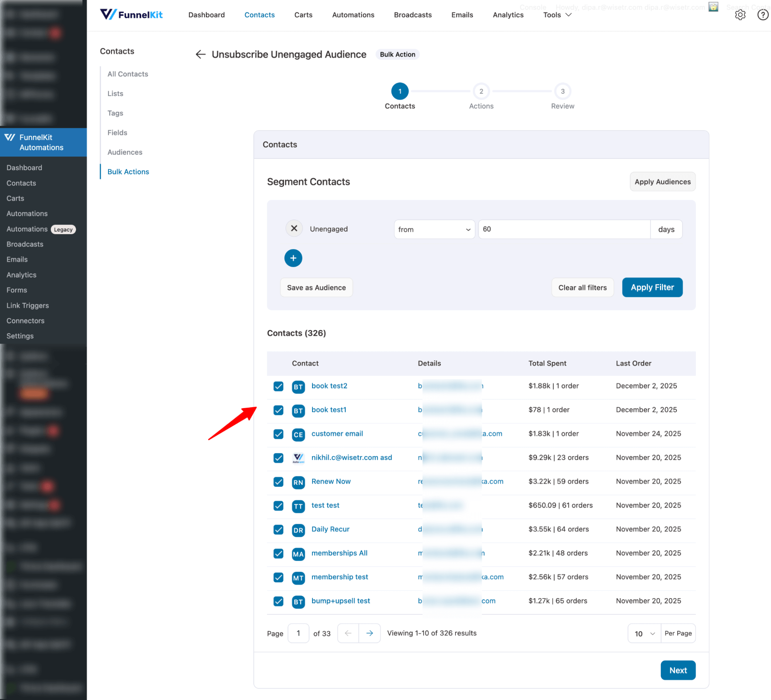Go to next page arrow
Viewport: 771px width, 700px height.
(x=369, y=633)
